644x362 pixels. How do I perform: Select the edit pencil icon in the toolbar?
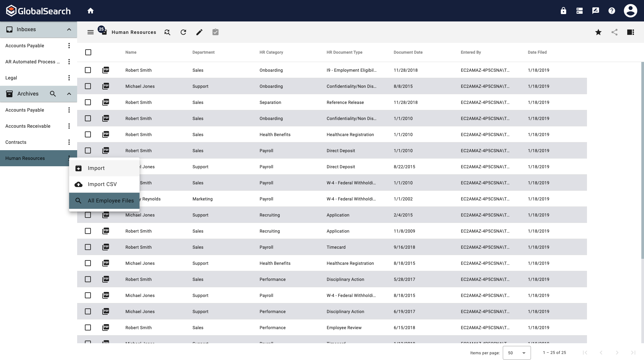[x=199, y=32]
